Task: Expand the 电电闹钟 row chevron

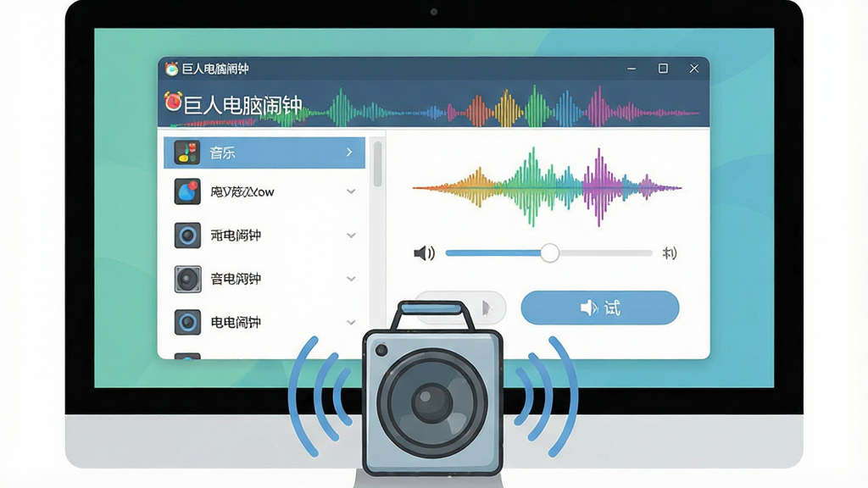Action: point(351,322)
